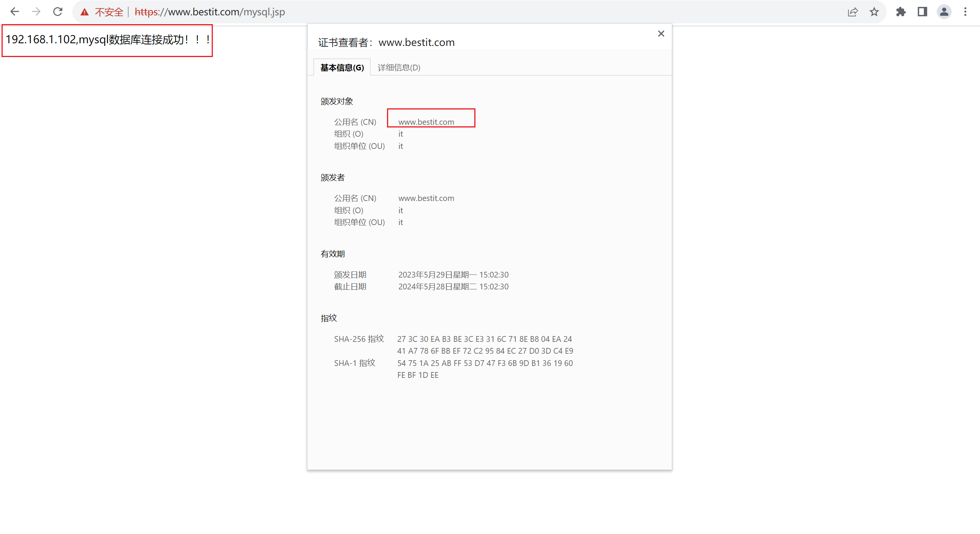Click the issue date 2023年5月29日
Screen dimensions: 980x534
pos(453,274)
